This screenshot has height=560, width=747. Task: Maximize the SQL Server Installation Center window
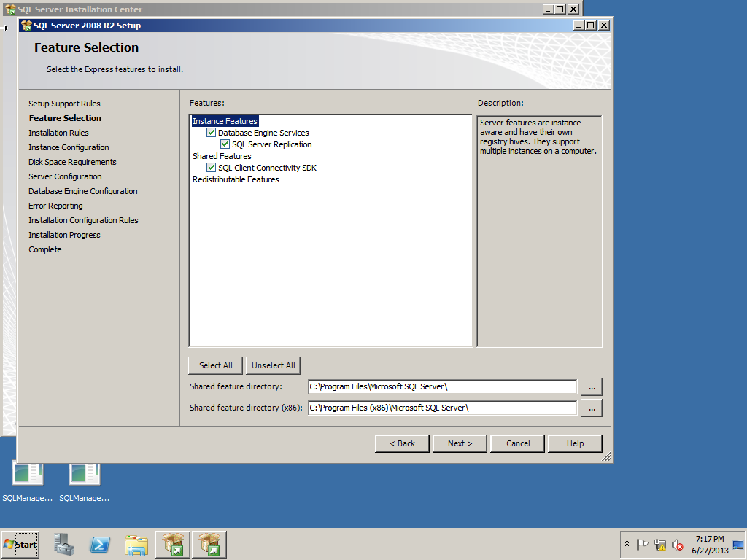click(560, 9)
